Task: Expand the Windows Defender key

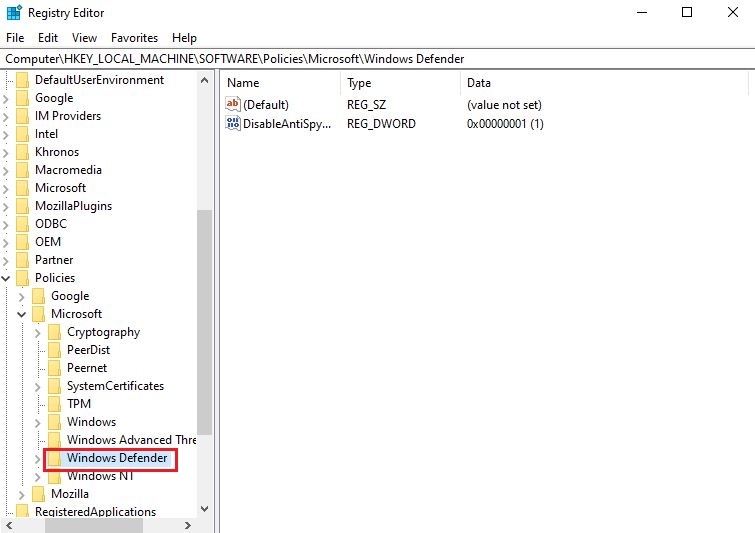Action: click(38, 459)
